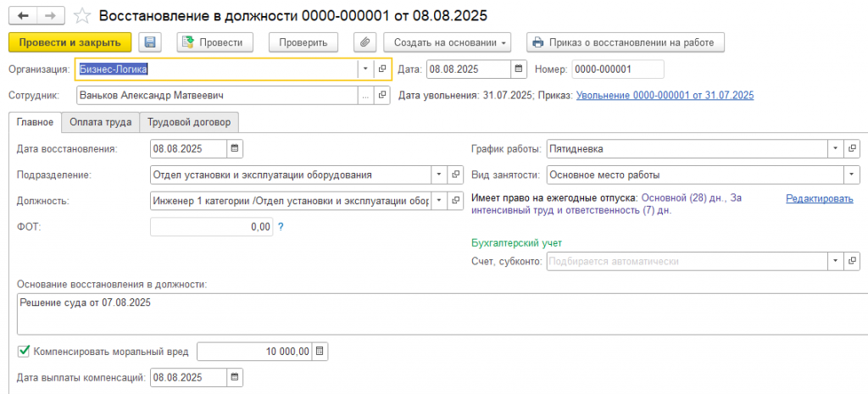
Task: Click text Дата увольнения: 31.07.2025
Action: coord(465,95)
